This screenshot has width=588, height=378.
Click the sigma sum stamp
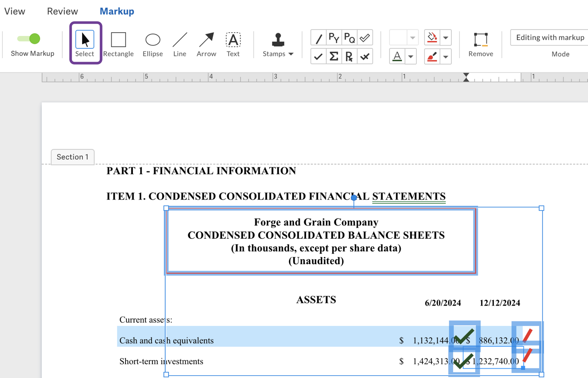click(334, 57)
